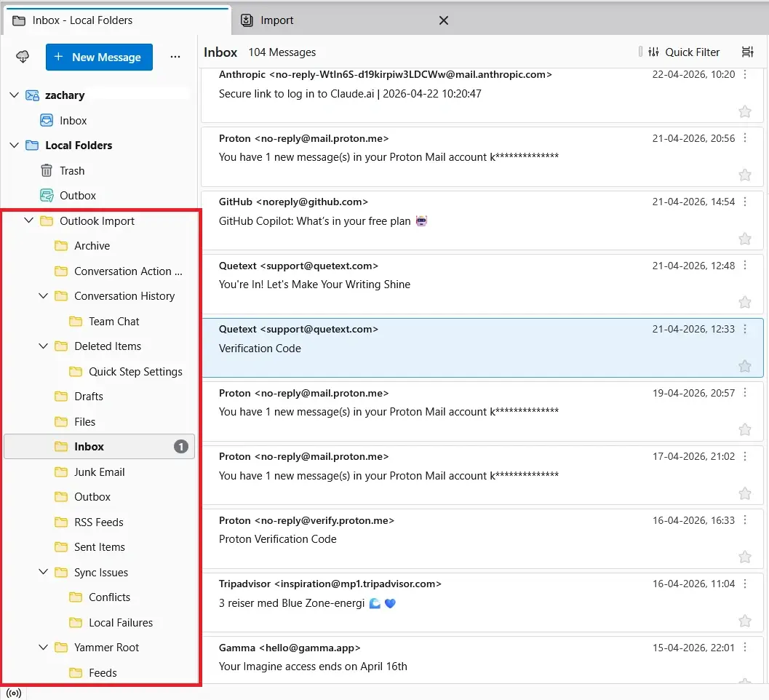This screenshot has width=769, height=700.
Task: Star the Quetext Verification Code message
Action: (x=745, y=366)
